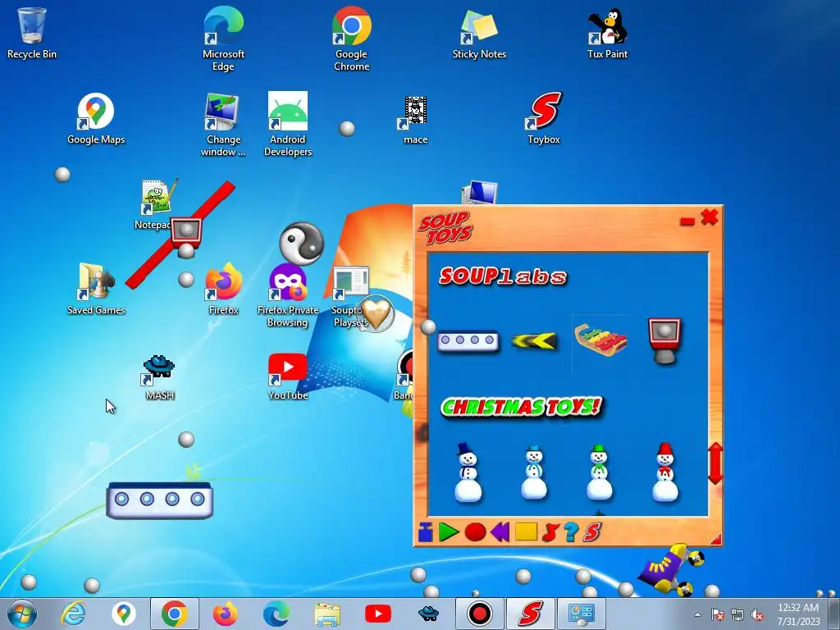Toggle the red music note sound icon
This screenshot has height=630, width=840.
click(x=550, y=532)
